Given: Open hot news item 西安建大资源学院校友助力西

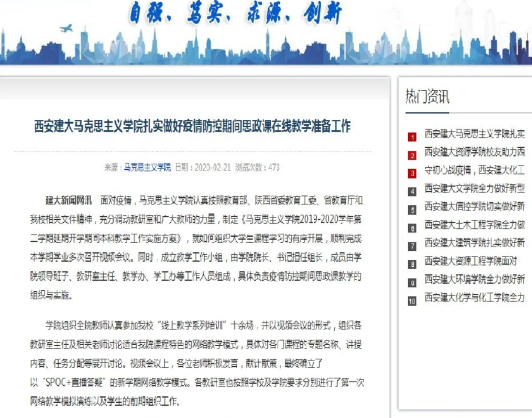Looking at the screenshot, I should 474,152.
